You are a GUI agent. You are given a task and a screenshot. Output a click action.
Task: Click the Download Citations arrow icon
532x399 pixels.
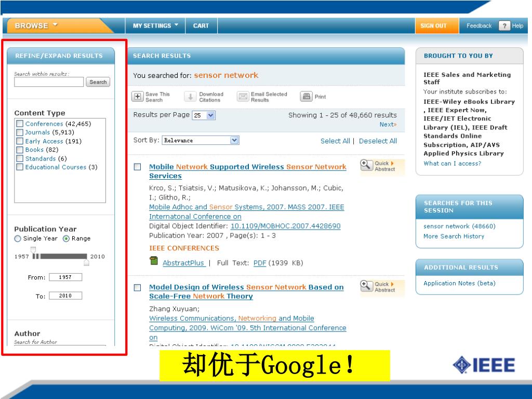tap(190, 97)
